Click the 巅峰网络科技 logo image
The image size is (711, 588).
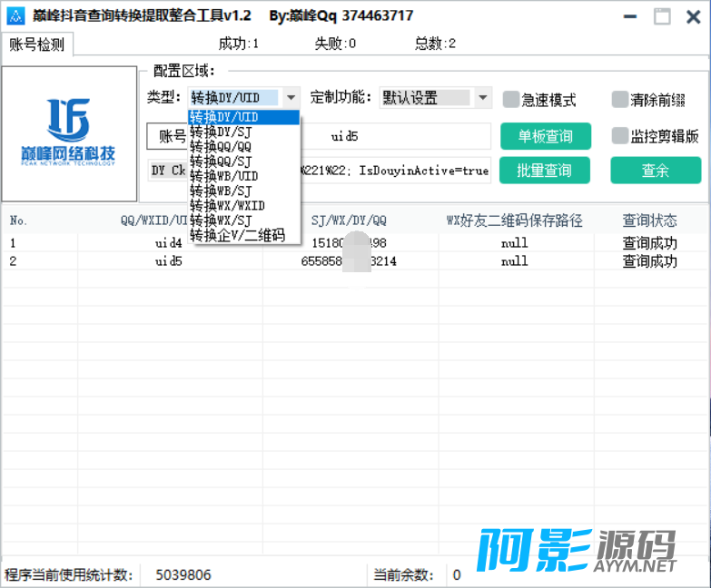pyautogui.click(x=69, y=133)
